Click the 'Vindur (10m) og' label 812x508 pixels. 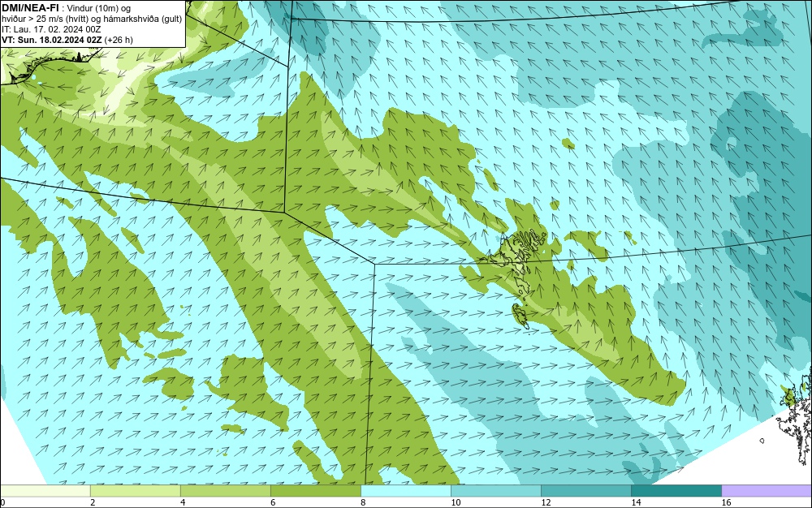point(99,8)
